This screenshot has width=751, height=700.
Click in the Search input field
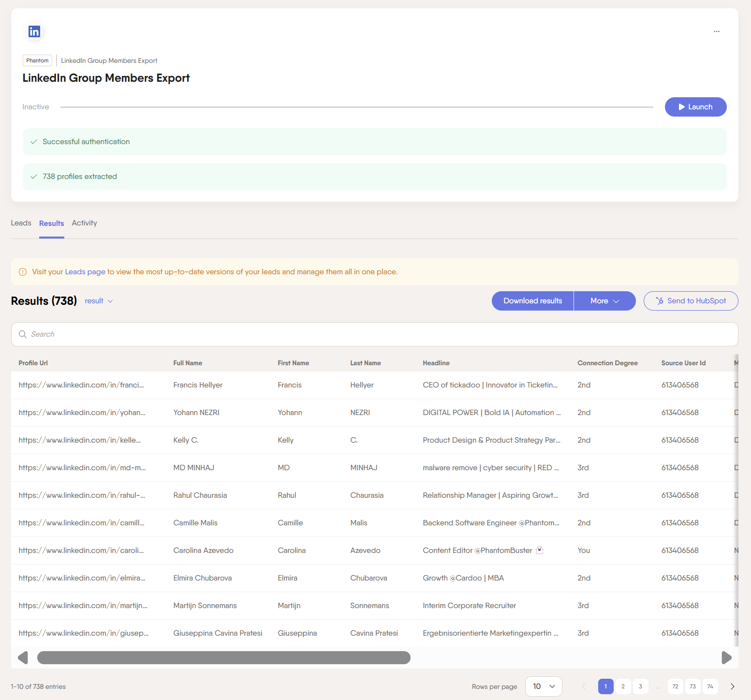coord(374,334)
